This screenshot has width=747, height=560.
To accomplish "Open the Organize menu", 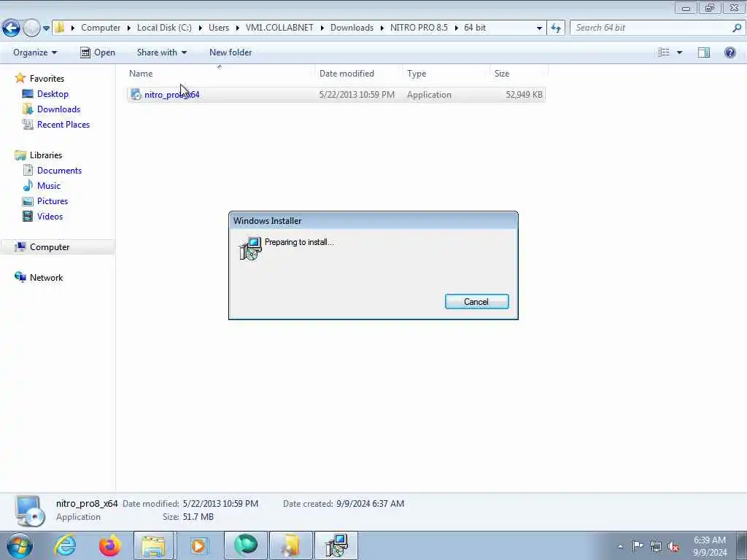I will tap(35, 52).
